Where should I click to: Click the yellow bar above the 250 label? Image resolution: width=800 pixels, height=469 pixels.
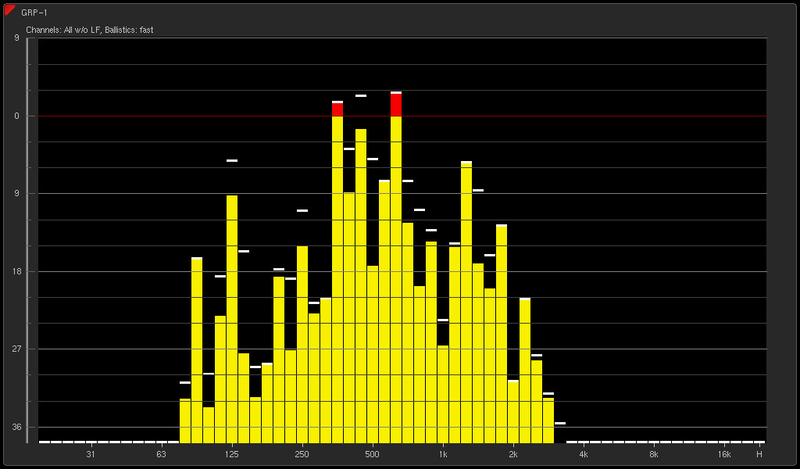tap(302, 344)
